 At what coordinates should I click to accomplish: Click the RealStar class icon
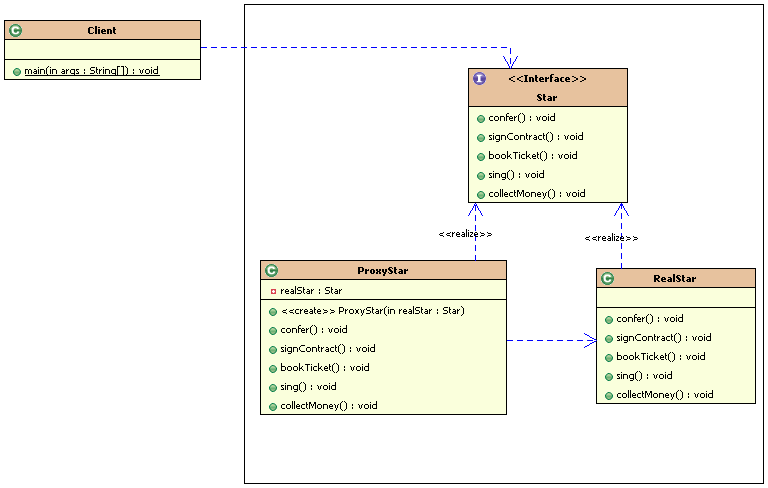[x=607, y=279]
